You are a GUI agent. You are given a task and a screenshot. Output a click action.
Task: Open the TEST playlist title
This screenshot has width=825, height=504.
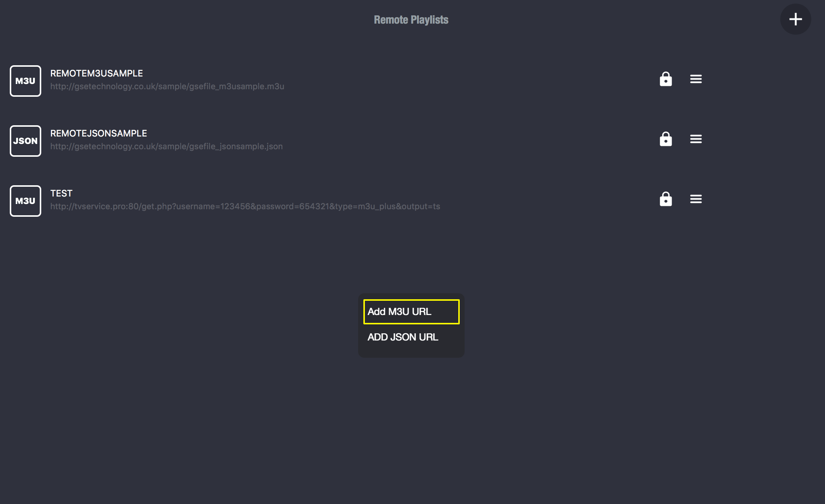tap(61, 193)
